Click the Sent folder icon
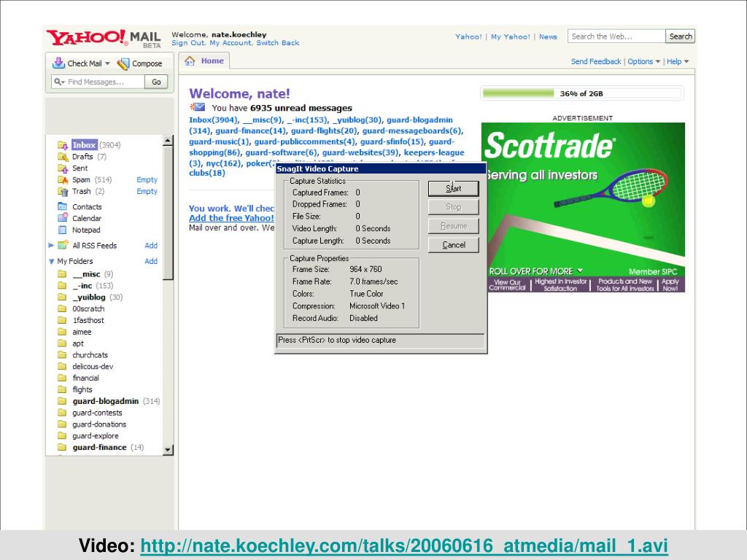This screenshot has width=747, height=560. click(x=63, y=168)
